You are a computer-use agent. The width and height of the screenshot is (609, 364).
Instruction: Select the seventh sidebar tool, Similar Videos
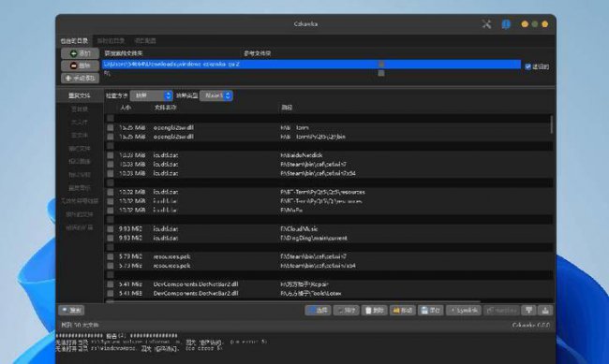point(80,175)
